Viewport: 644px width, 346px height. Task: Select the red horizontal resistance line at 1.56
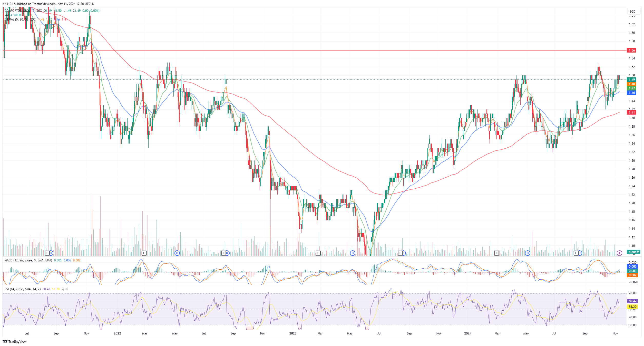(x=314, y=50)
